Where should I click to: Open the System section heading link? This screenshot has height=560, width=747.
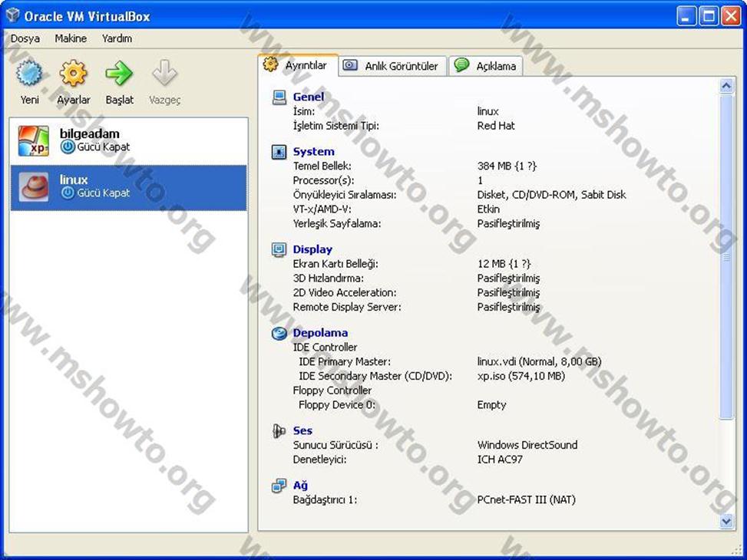pos(313,151)
